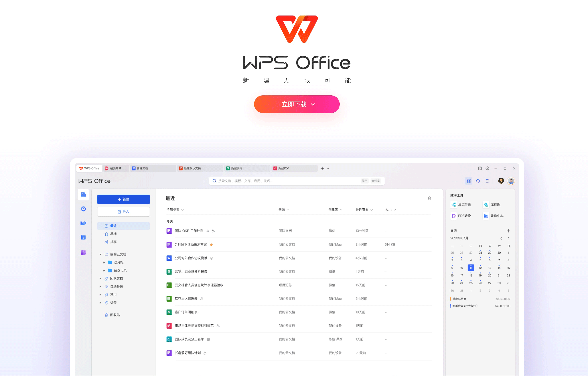Expand the 标签 tree node
588x376 pixels.
pyautogui.click(x=100, y=303)
